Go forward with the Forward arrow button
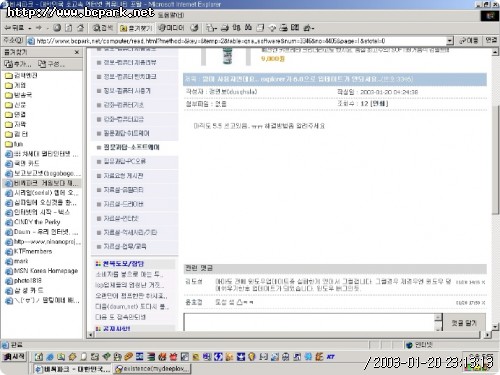The width and height of the screenshot is (500, 375). point(39,28)
